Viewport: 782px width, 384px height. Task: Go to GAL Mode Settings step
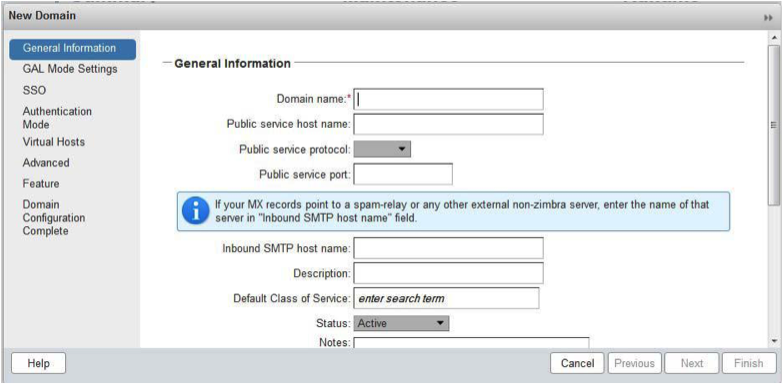[x=70, y=69]
